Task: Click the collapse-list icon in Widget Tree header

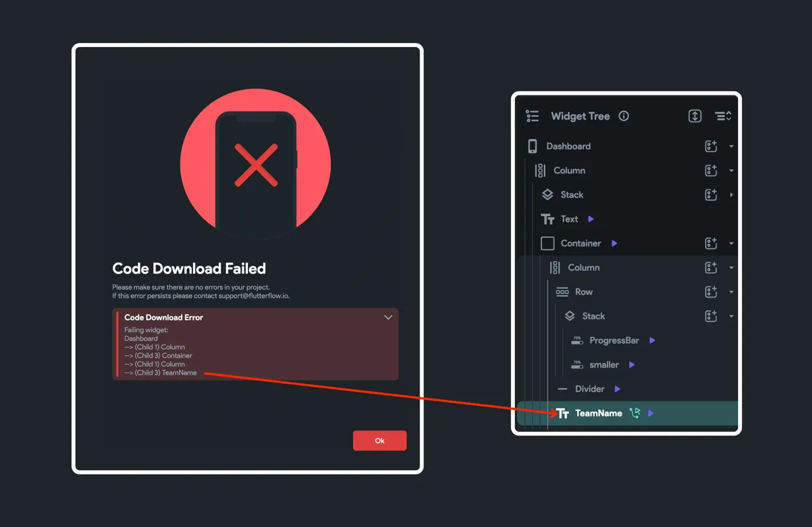Action: click(723, 116)
